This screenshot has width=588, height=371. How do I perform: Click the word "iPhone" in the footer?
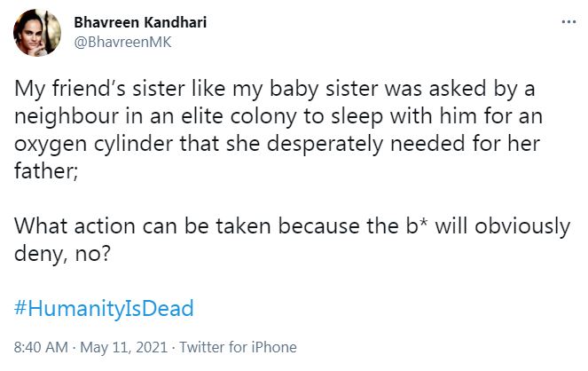(274, 347)
